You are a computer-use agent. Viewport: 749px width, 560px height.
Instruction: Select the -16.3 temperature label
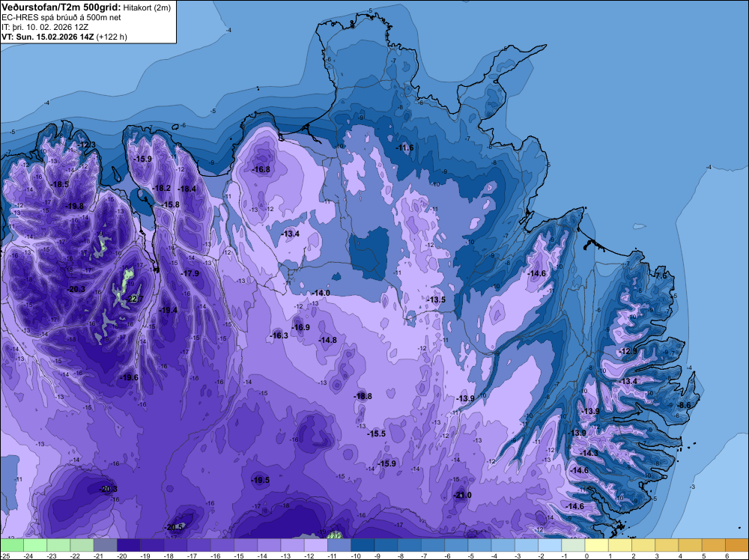click(279, 335)
